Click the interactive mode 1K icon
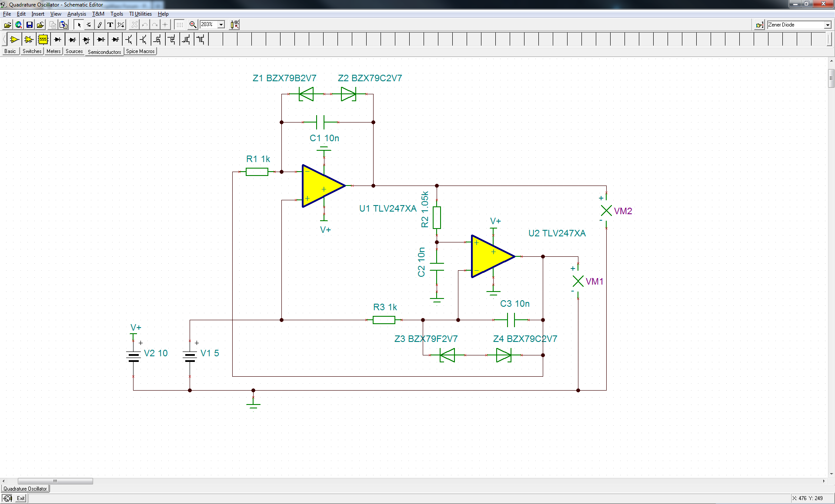Screen dimensions: 835x504 tap(234, 25)
